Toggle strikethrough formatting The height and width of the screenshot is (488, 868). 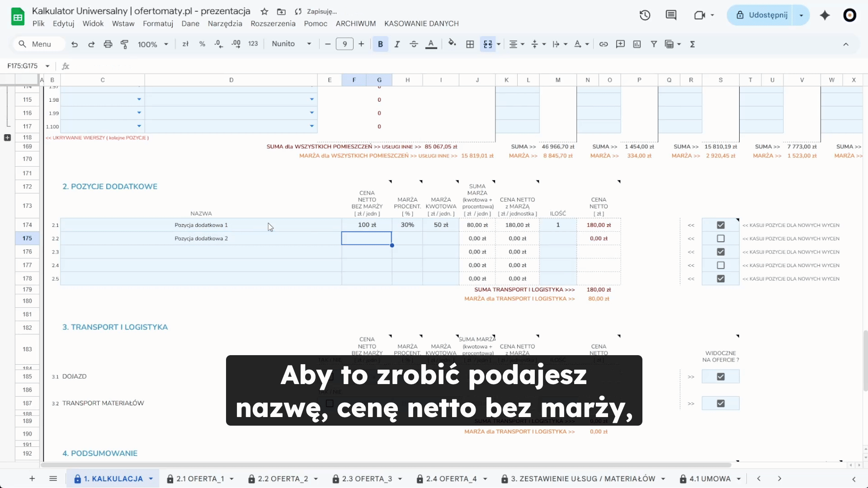point(414,44)
